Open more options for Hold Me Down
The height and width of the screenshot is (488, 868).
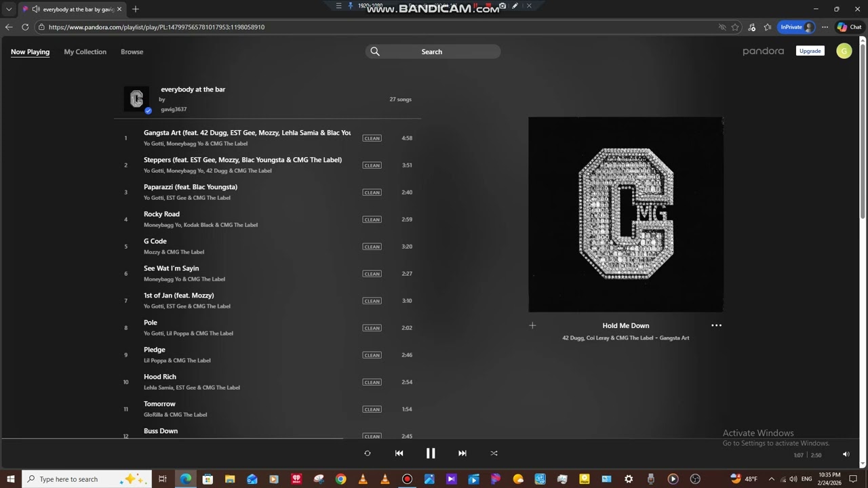[x=716, y=325]
